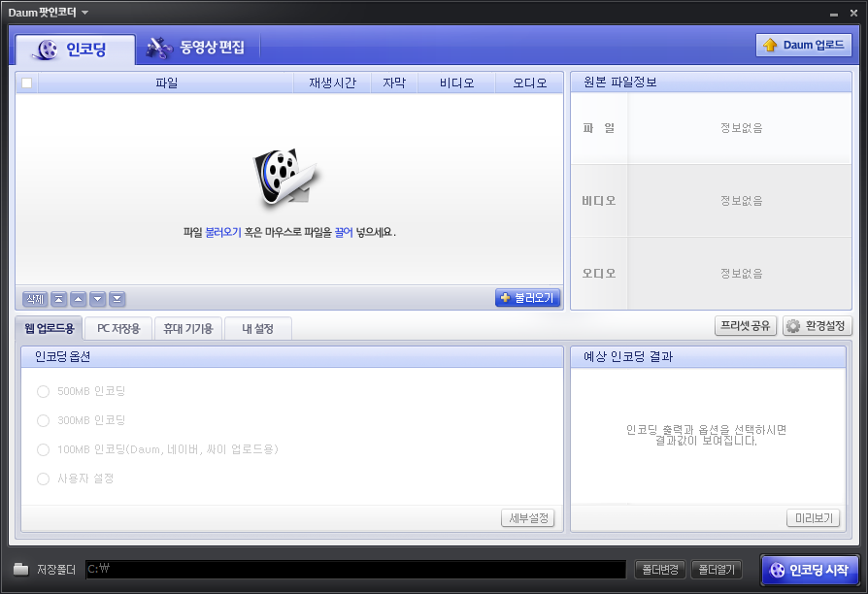This screenshot has height=594, width=868.
Task: Click the 삭제 button below file list
Action: (x=35, y=299)
